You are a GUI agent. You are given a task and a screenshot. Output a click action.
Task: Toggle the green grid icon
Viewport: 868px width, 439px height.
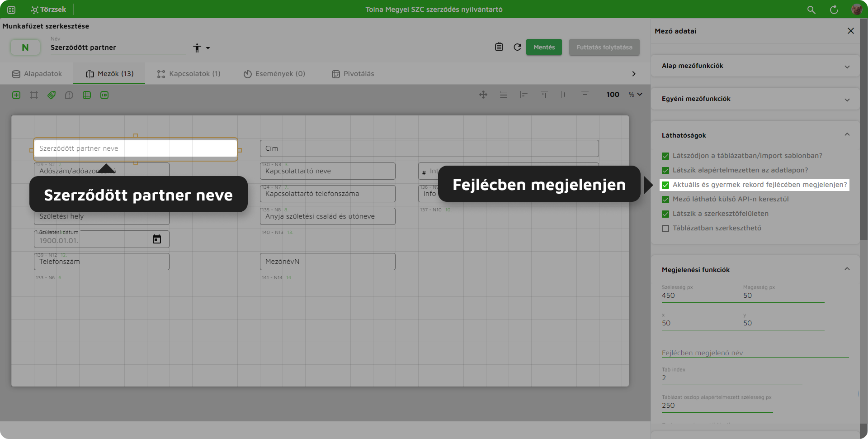tap(87, 95)
